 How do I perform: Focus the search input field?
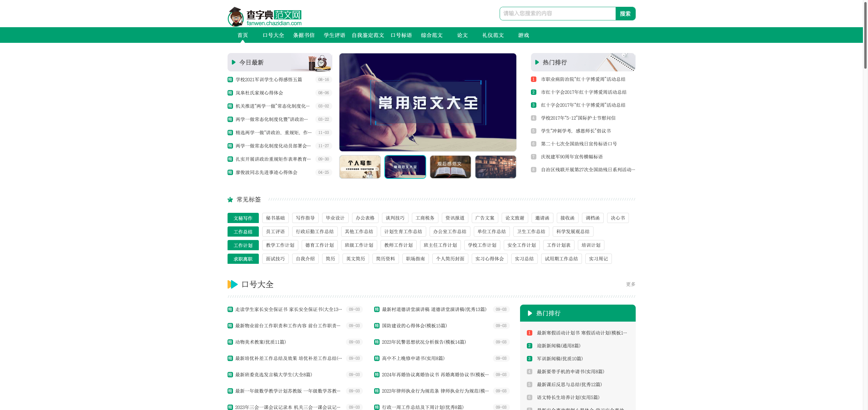click(x=558, y=14)
